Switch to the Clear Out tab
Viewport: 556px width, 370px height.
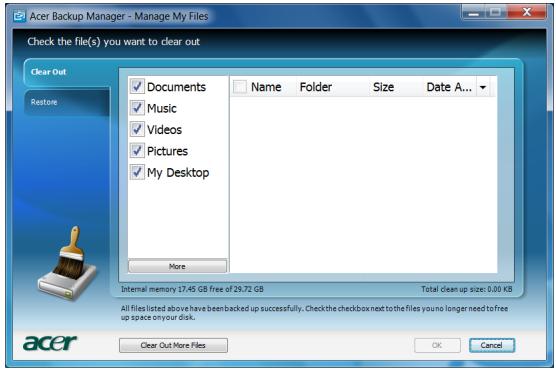(x=67, y=72)
